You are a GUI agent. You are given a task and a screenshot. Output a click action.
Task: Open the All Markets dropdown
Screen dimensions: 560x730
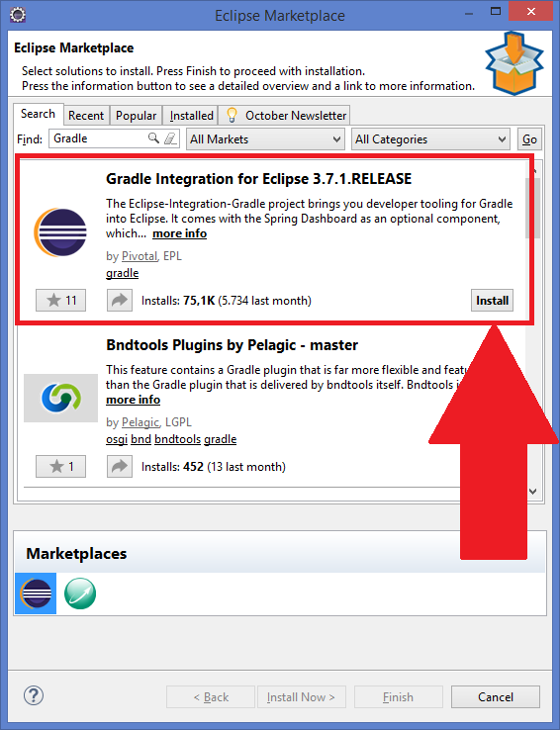pyautogui.click(x=265, y=139)
